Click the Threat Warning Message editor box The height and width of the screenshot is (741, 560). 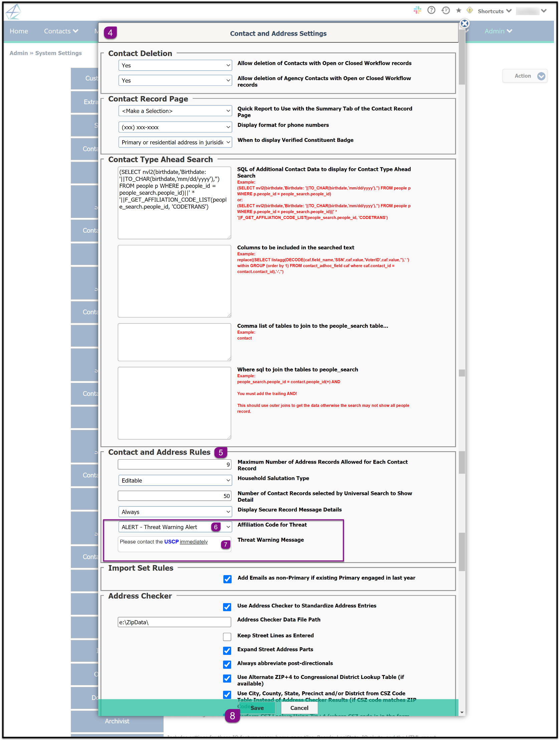coord(174,544)
